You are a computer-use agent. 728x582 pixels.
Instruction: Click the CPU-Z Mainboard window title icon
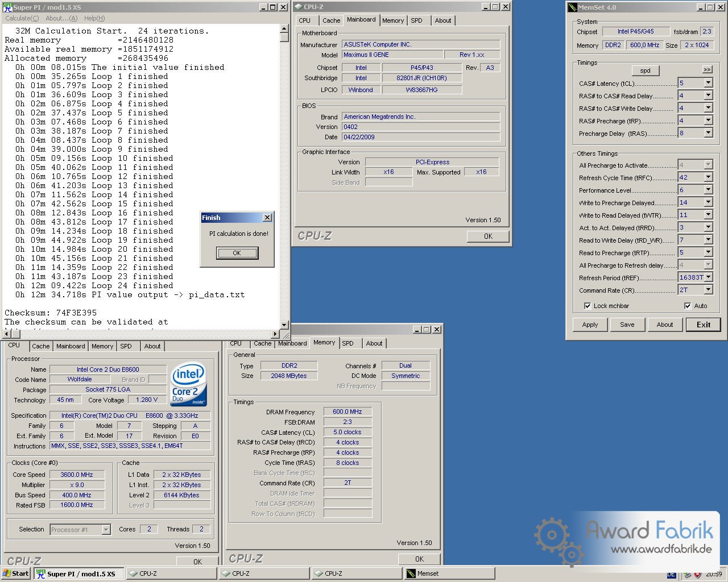point(298,7)
